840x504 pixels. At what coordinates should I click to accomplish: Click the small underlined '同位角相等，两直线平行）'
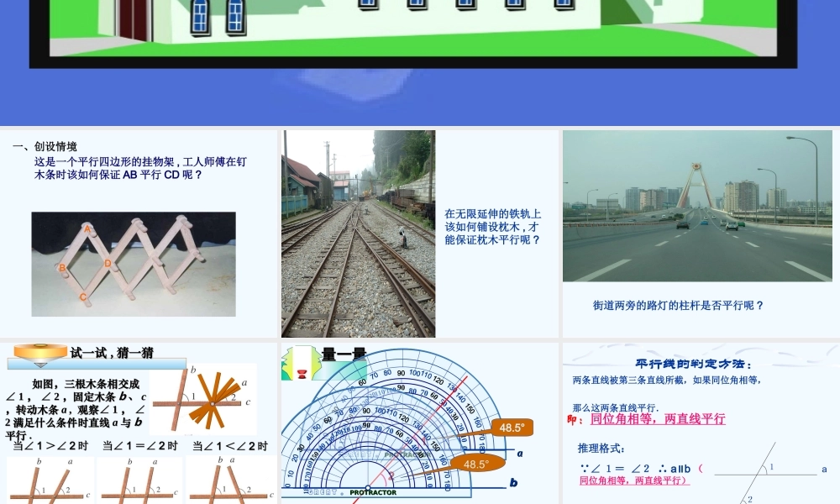[x=634, y=480]
